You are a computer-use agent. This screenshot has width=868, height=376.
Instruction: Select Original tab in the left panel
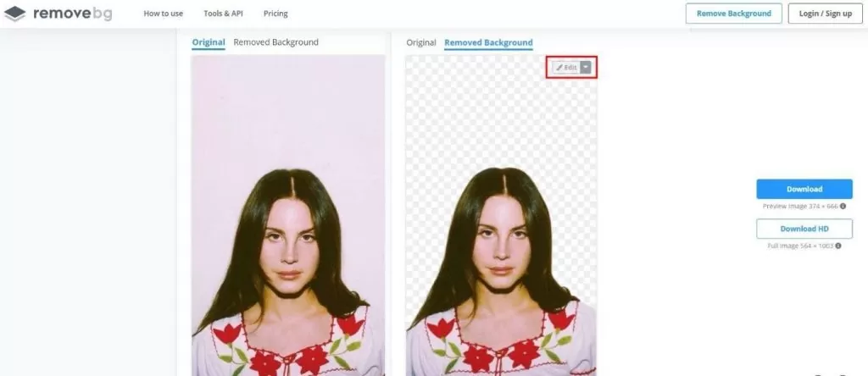point(209,42)
